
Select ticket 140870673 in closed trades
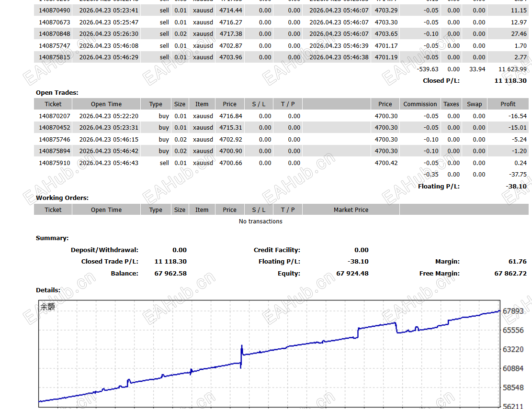54,22
